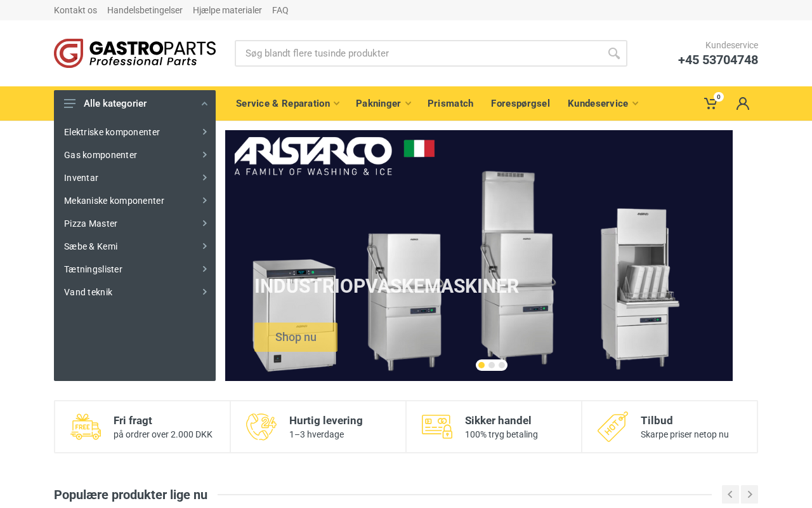Show previous popular products with left arrow

tap(730, 495)
